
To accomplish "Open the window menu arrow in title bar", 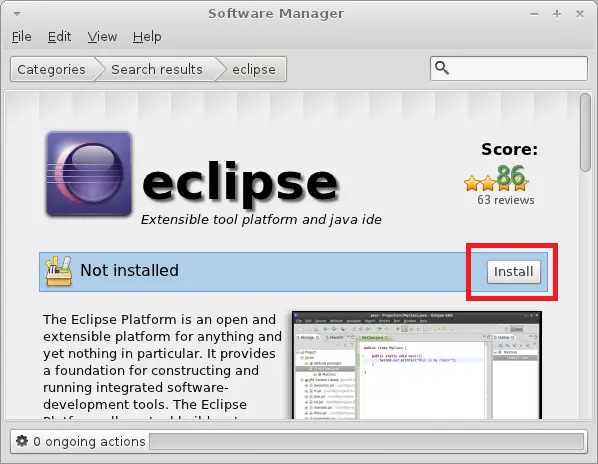I will point(16,14).
